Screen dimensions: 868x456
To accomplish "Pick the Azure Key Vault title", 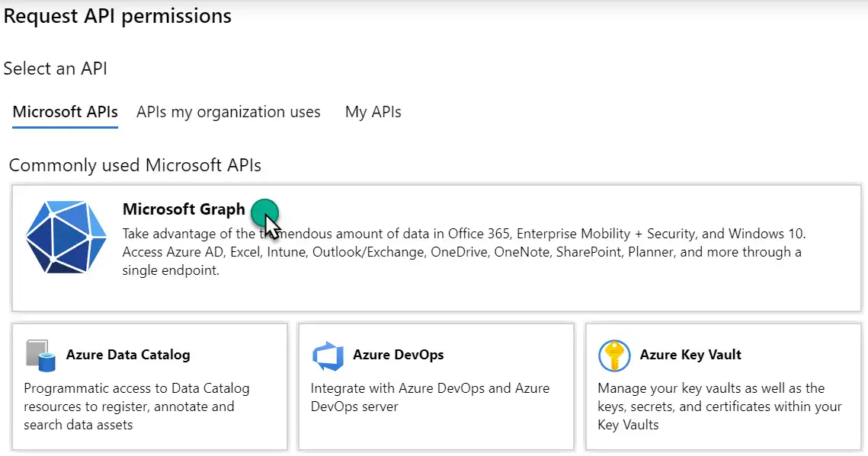I will (690, 355).
